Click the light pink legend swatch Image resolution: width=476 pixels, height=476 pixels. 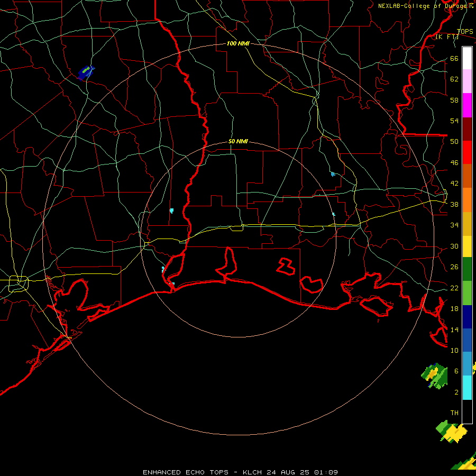467,81
